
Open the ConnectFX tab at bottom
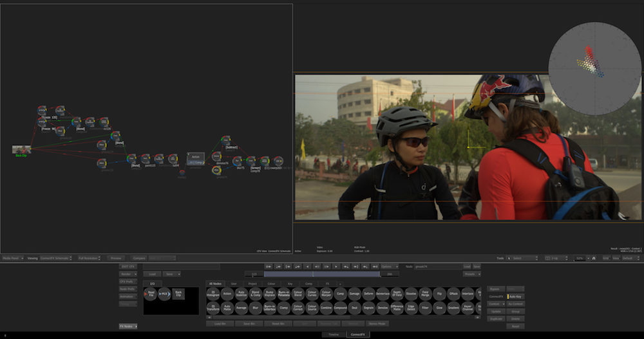coord(357,334)
